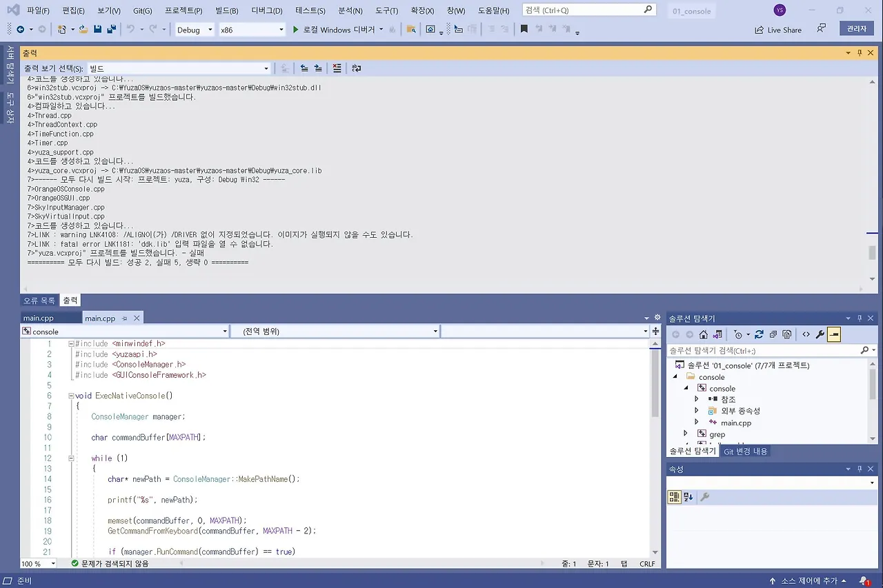883x588 pixels.
Task: Click the collapse all icon in Solution Explorer
Action: [x=773, y=334]
